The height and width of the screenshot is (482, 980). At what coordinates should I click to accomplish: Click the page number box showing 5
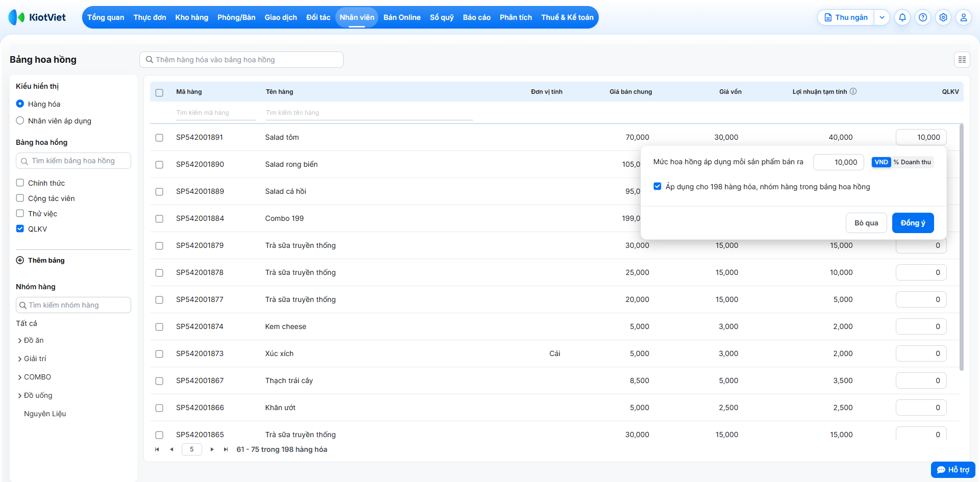coord(192,449)
